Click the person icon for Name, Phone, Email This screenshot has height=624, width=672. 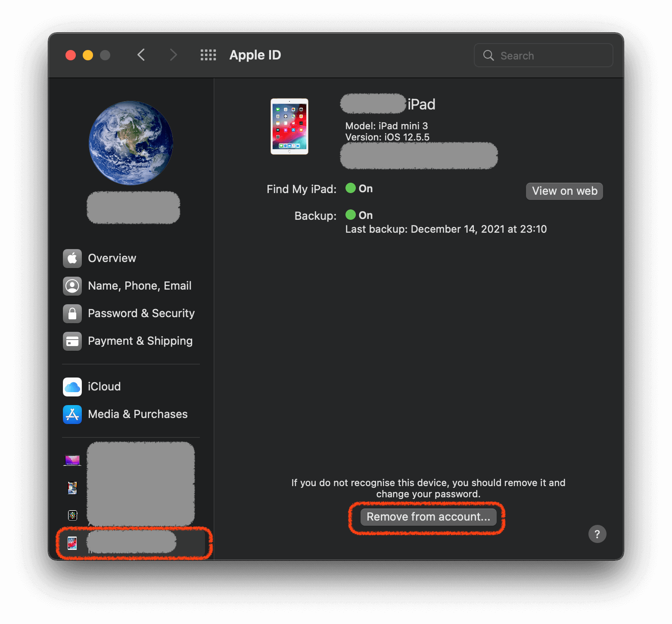(x=72, y=286)
